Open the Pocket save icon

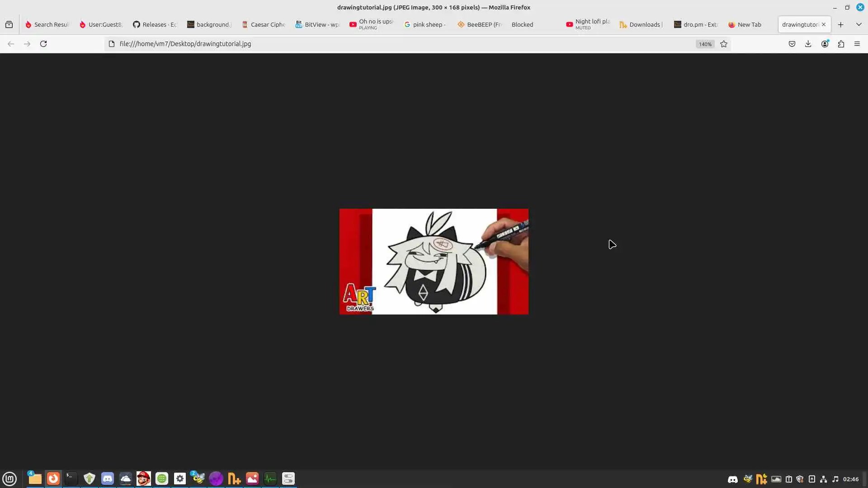[792, 44]
